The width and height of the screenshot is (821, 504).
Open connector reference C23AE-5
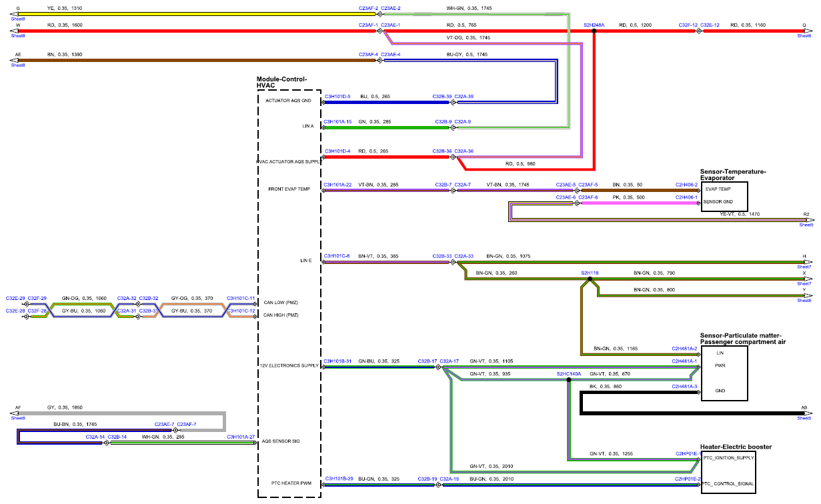point(566,184)
